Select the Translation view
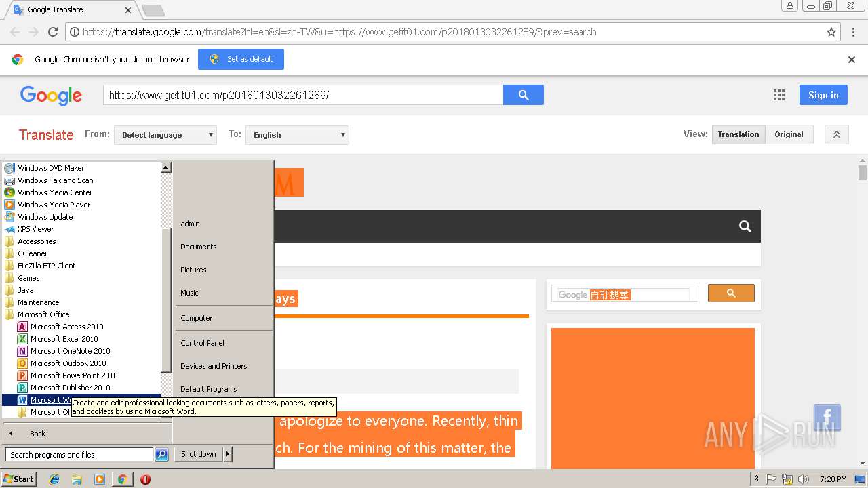The height and width of the screenshot is (488, 868). [x=738, y=134]
